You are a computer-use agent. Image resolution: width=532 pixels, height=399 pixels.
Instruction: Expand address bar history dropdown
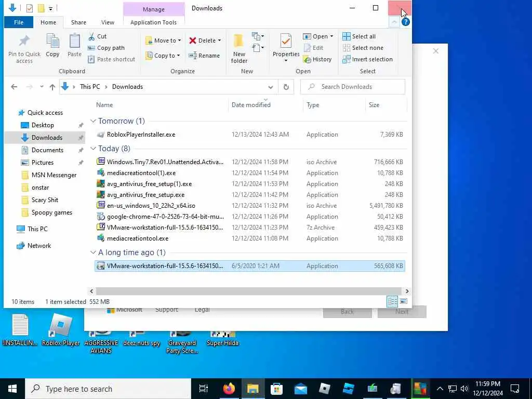click(x=270, y=87)
